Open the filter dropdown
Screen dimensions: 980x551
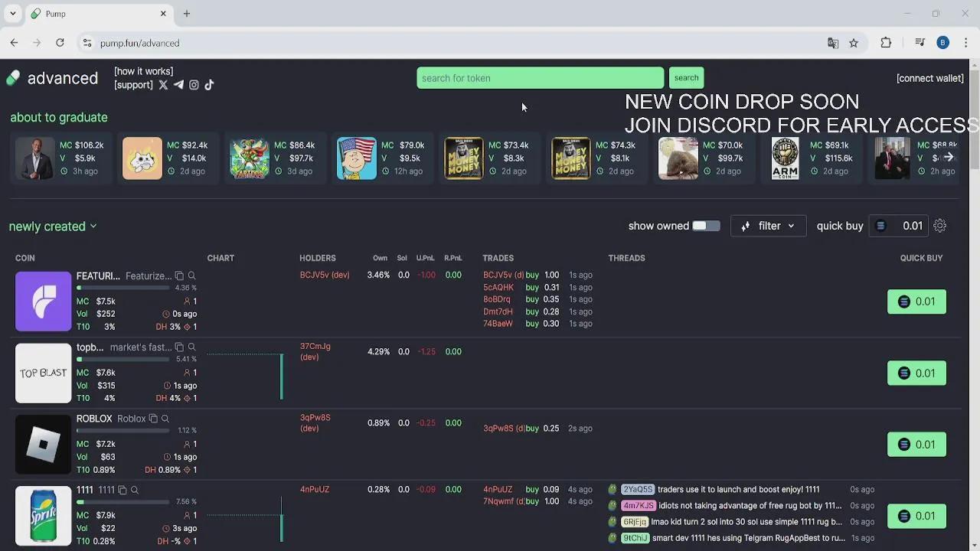tap(768, 226)
